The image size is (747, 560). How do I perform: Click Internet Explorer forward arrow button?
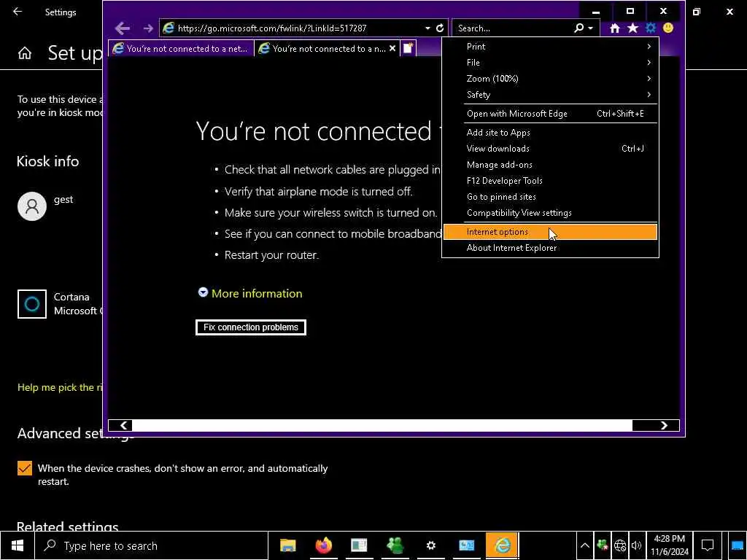148,28
